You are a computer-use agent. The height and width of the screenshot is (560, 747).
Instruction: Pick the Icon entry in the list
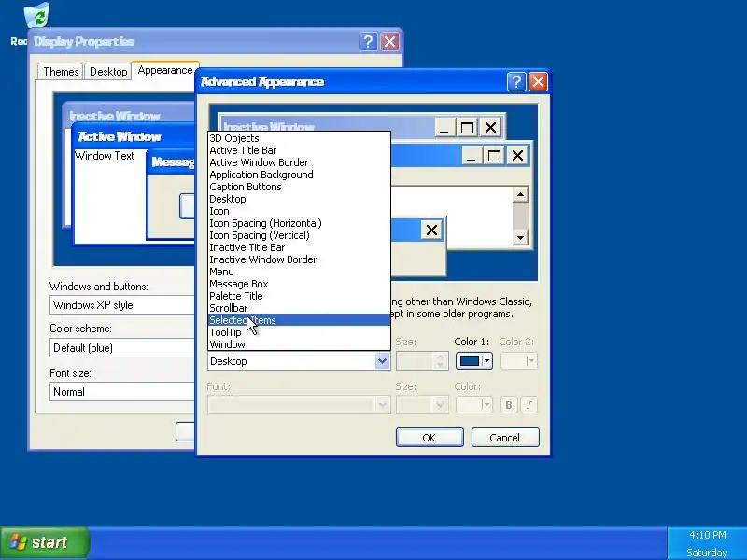(x=299, y=211)
